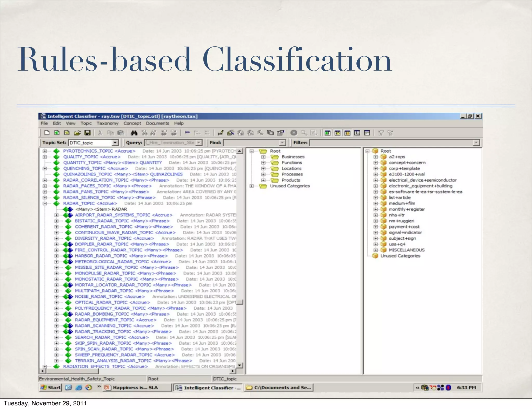Click the Intelligent Classifier title bar icon
The height and width of the screenshot is (409, 532).
(x=43, y=116)
